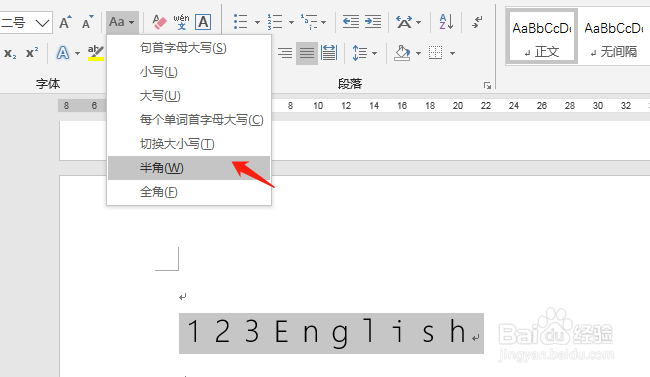Click the selected text 123English
Viewport: 650px width, 377px height.
327,333
